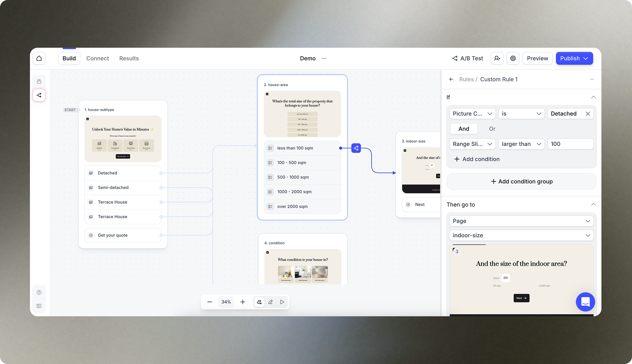632x364 pixels.
Task: Click the play preview icon in toolbar
Action: point(282,302)
